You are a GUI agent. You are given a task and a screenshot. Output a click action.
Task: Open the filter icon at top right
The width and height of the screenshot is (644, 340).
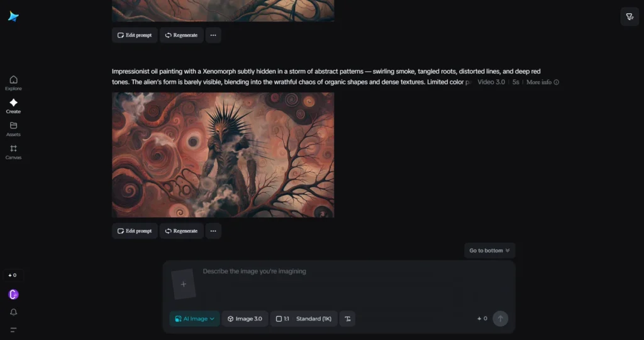click(x=629, y=17)
